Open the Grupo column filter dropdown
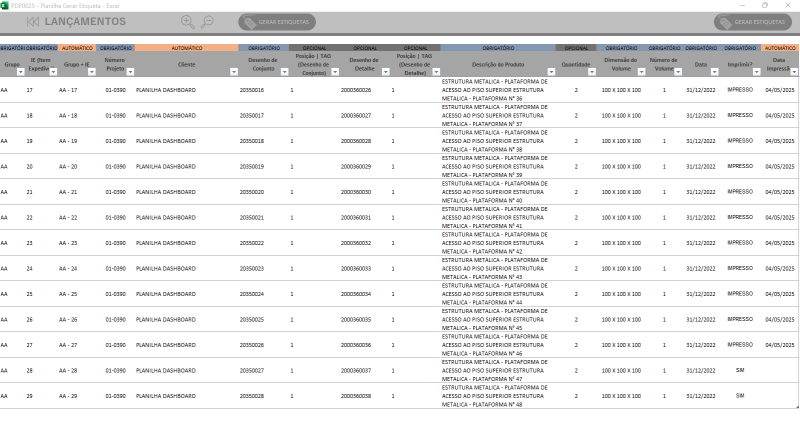 [21, 70]
